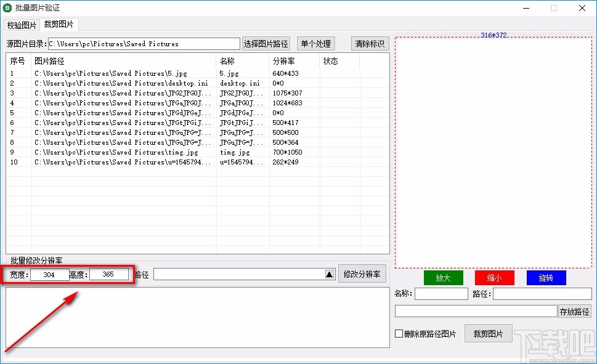This screenshot has width=597, height=364.
Task: Click the dashed image preview area
Action: click(493, 153)
